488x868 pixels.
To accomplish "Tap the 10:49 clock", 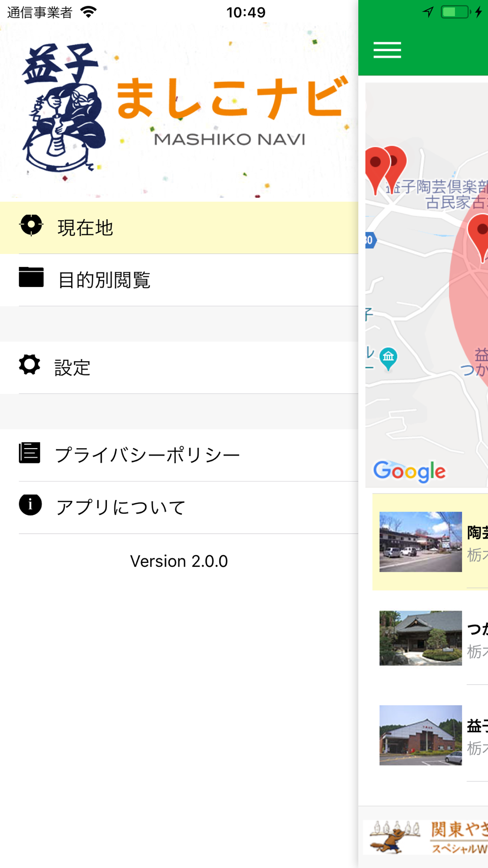I will point(246,12).
